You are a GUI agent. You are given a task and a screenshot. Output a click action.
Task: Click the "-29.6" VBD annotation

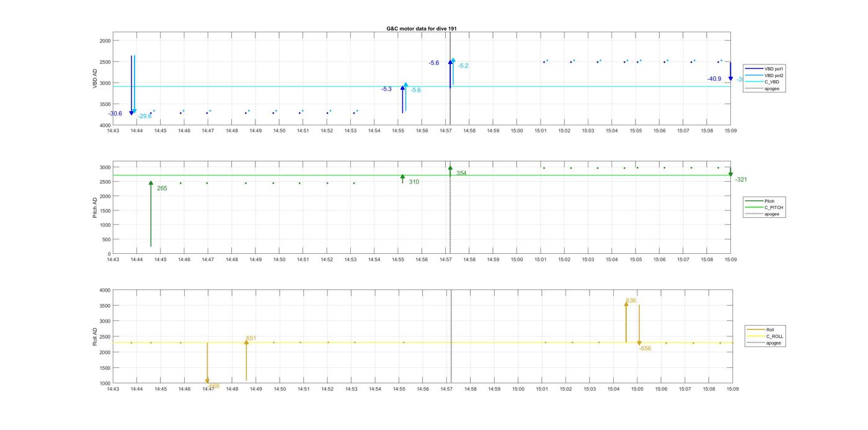(x=144, y=116)
